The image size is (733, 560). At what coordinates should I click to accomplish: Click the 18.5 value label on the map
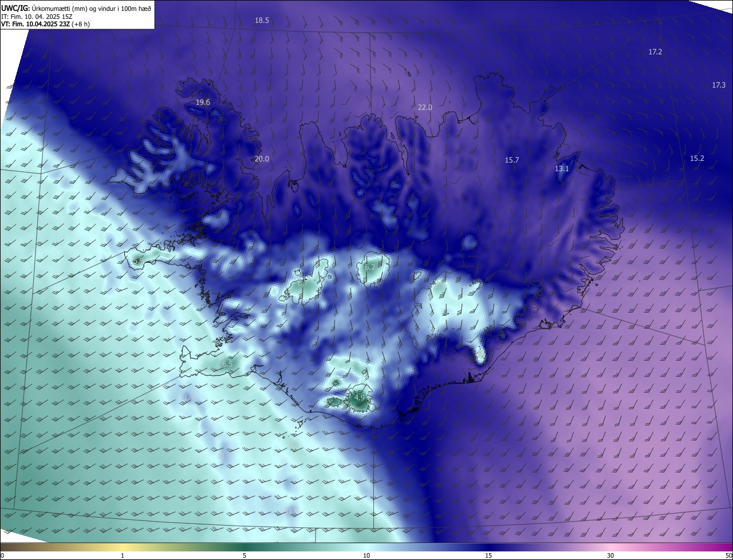point(262,21)
